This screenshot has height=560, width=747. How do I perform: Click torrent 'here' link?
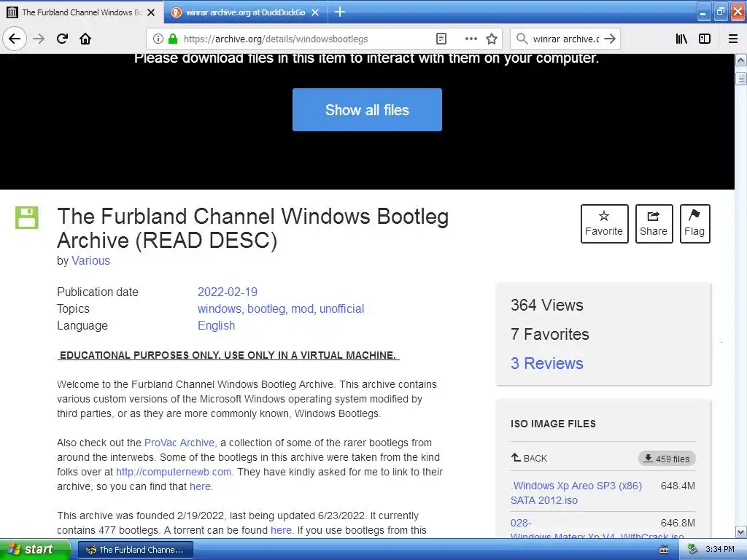click(x=281, y=531)
